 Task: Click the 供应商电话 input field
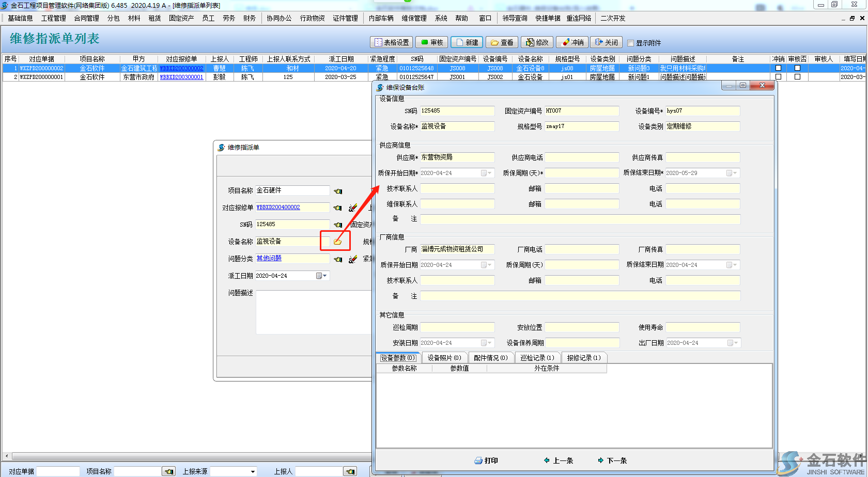(582, 157)
